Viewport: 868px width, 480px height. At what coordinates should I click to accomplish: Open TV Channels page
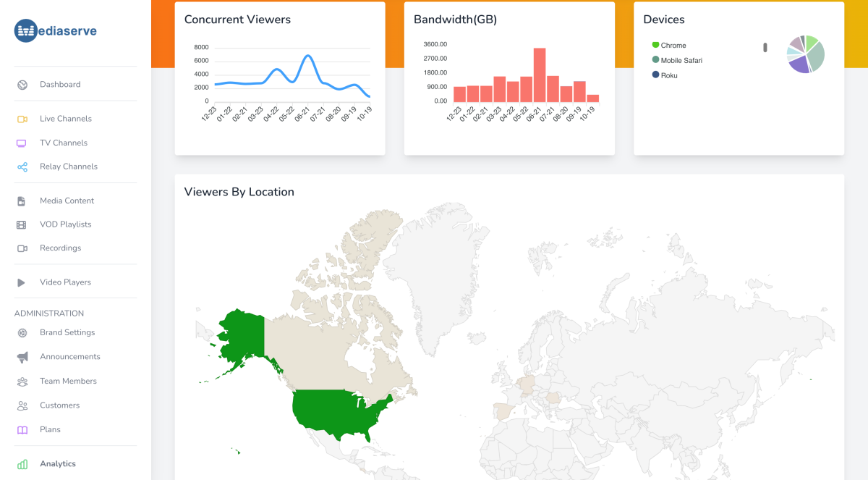point(64,143)
